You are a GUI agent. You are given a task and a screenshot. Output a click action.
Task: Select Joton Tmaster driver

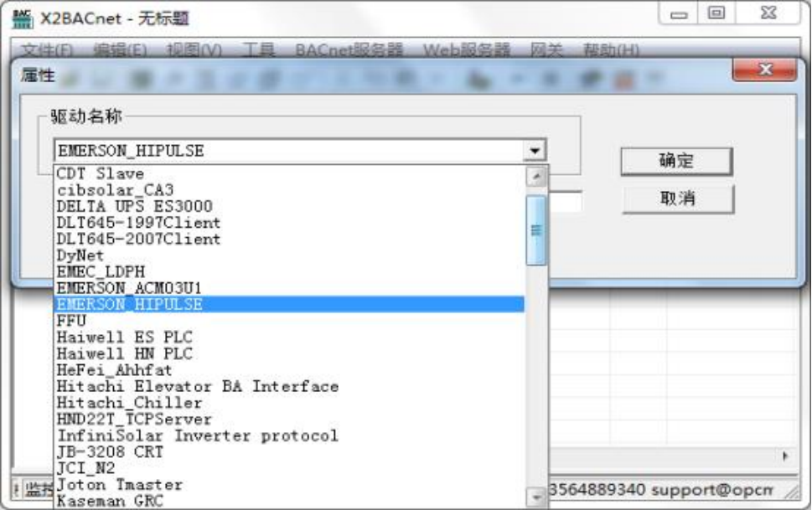[289, 485]
